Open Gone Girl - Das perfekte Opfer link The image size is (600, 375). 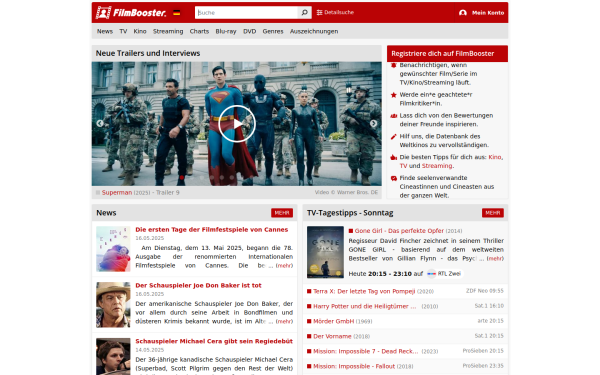(x=399, y=231)
